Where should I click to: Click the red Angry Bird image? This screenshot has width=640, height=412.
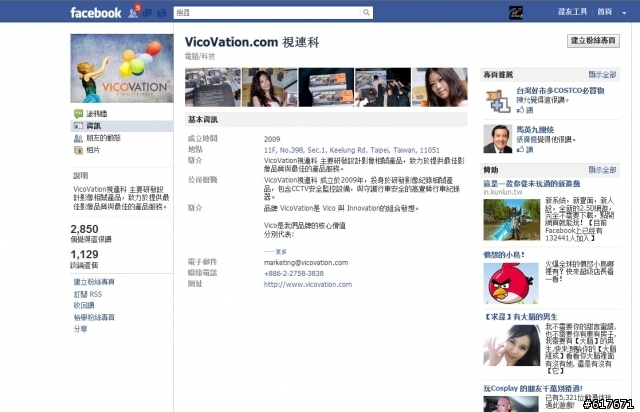[511, 283]
